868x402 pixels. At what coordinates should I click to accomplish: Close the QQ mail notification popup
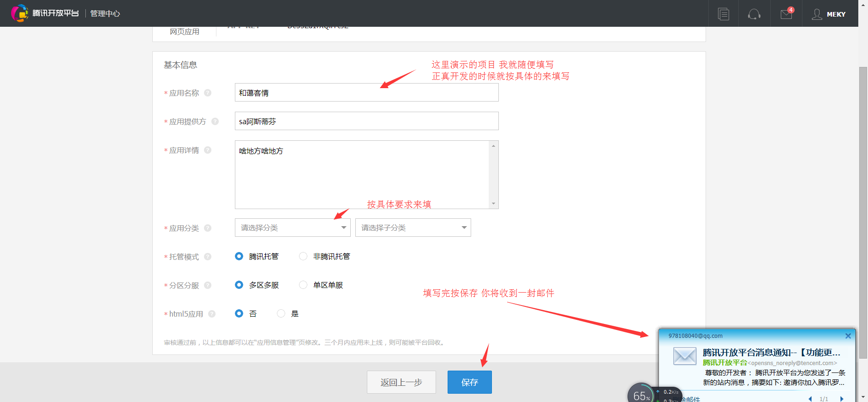[x=848, y=336]
